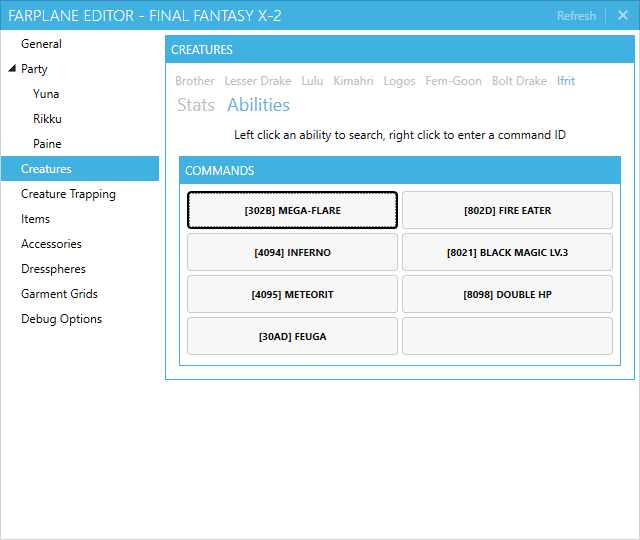Image resolution: width=640 pixels, height=540 pixels.
Task: Click Refresh in the title bar
Action: (576, 16)
